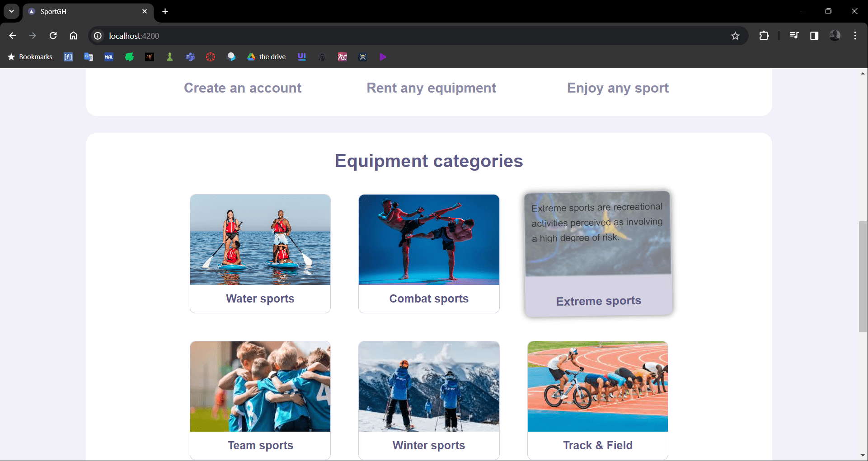Open the Bookmarks folder
The image size is (868, 461).
tap(30, 57)
